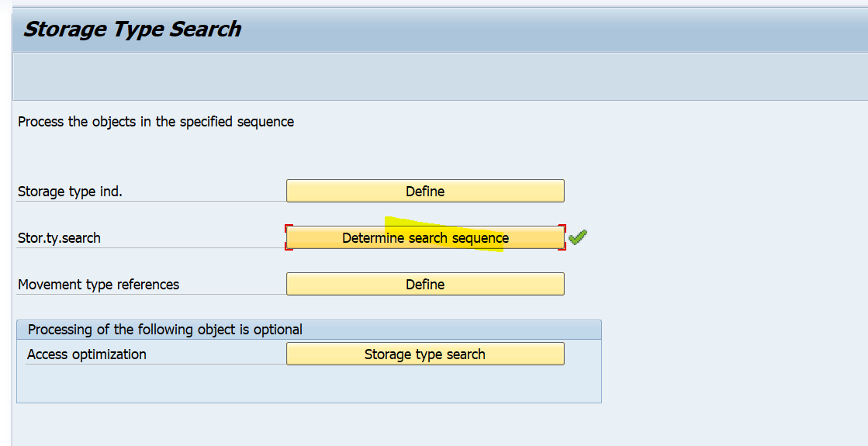Screen dimensions: 868x446
Task: Click the Storage Type Search title
Action: pyautogui.click(x=132, y=29)
